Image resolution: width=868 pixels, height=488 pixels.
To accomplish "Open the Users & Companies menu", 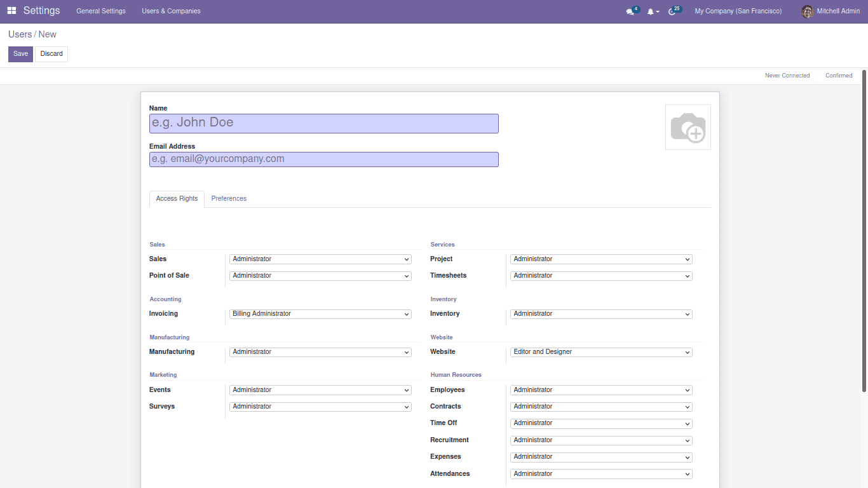I will coord(171,11).
